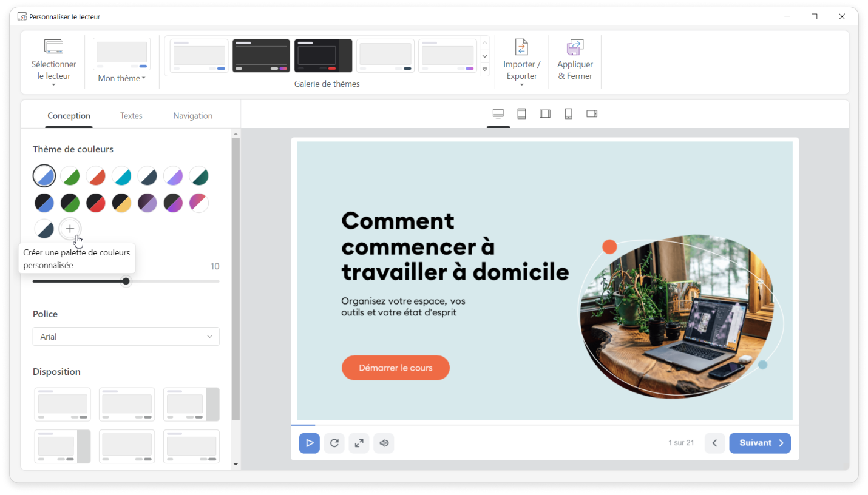Switch to the Textes tab

point(131,116)
